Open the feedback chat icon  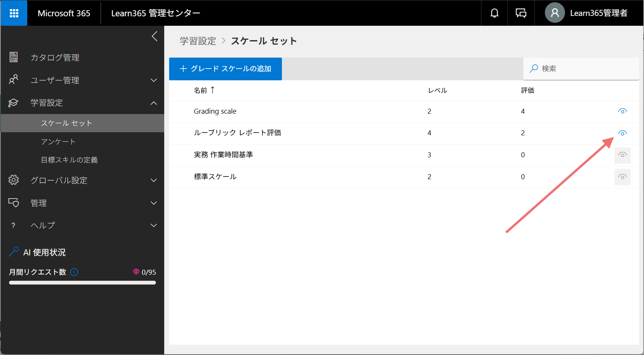point(521,13)
